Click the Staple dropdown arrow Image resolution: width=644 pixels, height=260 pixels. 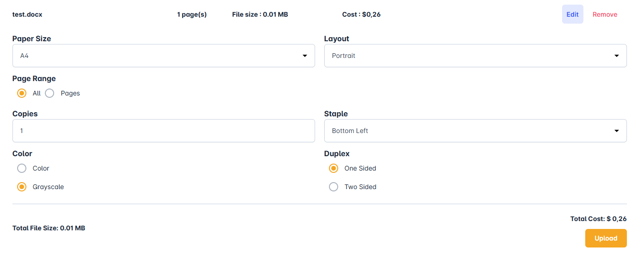(616, 131)
